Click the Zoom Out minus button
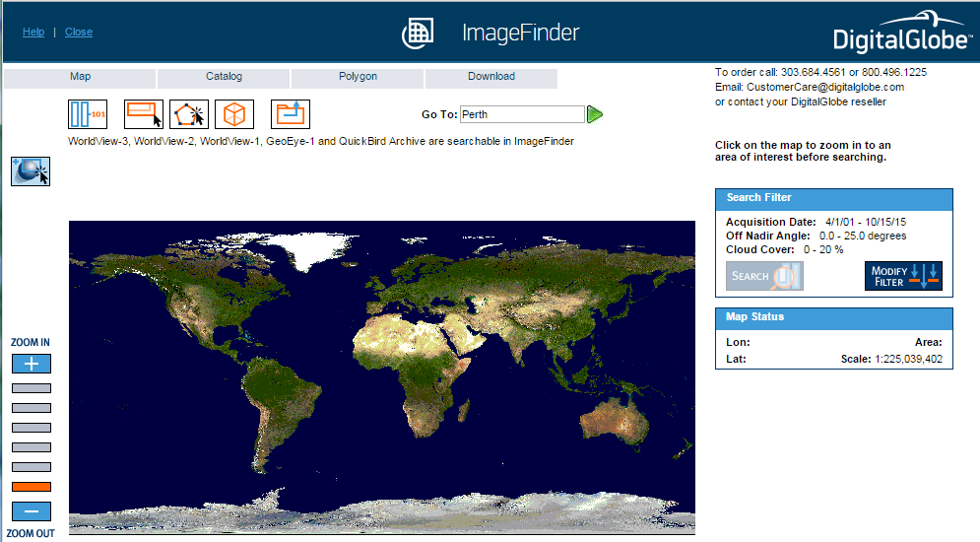 (32, 511)
